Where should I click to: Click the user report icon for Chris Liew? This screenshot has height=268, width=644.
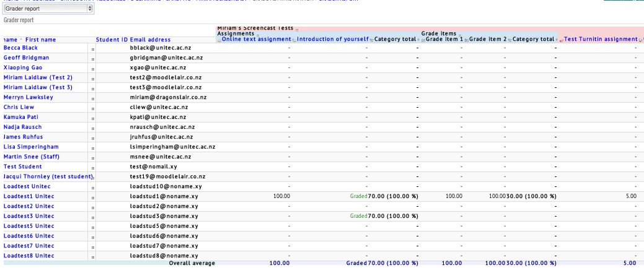coord(93,108)
